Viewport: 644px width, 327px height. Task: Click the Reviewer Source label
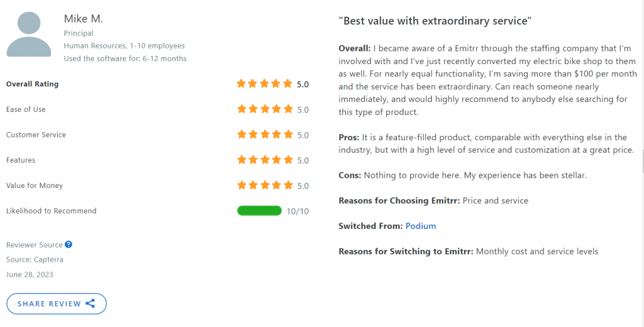click(x=35, y=245)
